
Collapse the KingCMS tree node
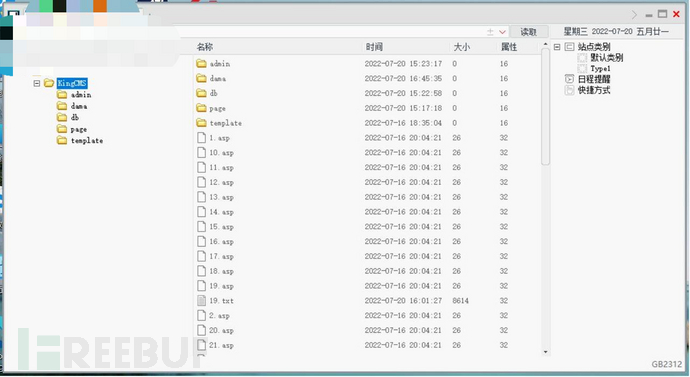coord(37,83)
